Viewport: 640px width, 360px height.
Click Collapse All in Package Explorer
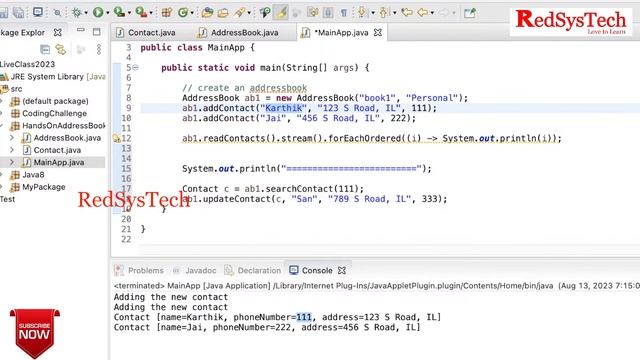pyautogui.click(x=45, y=49)
